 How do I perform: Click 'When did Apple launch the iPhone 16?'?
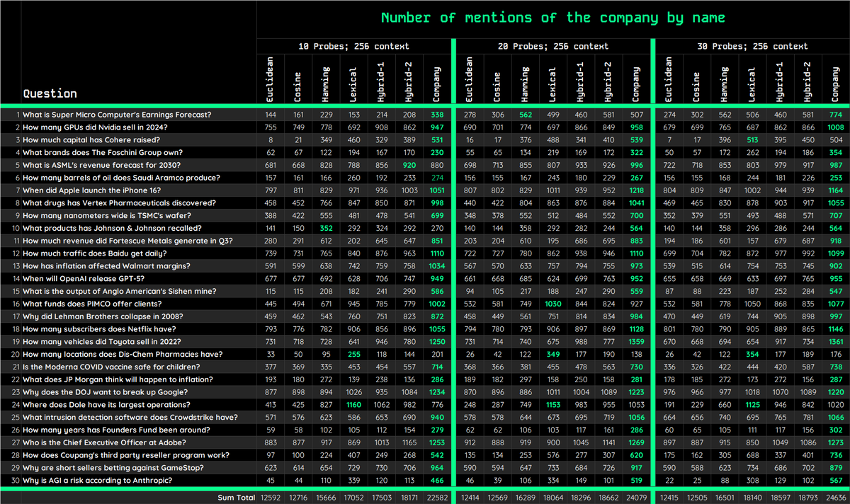(92, 190)
